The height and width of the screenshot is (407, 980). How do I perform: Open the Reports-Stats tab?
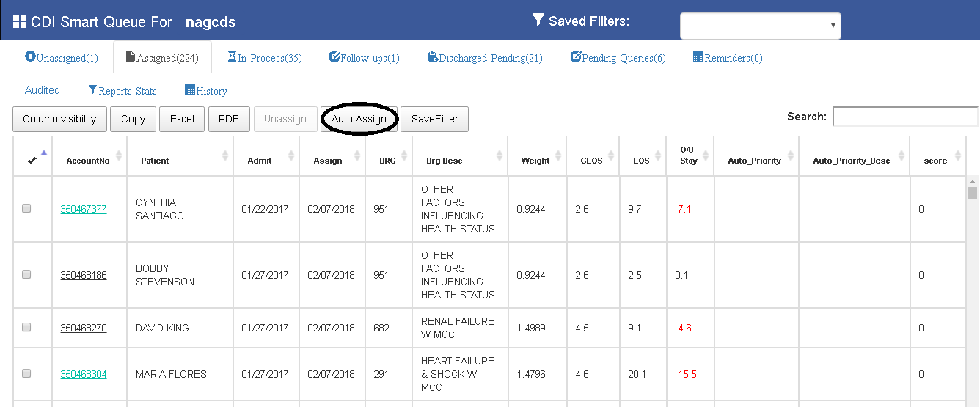click(x=122, y=91)
